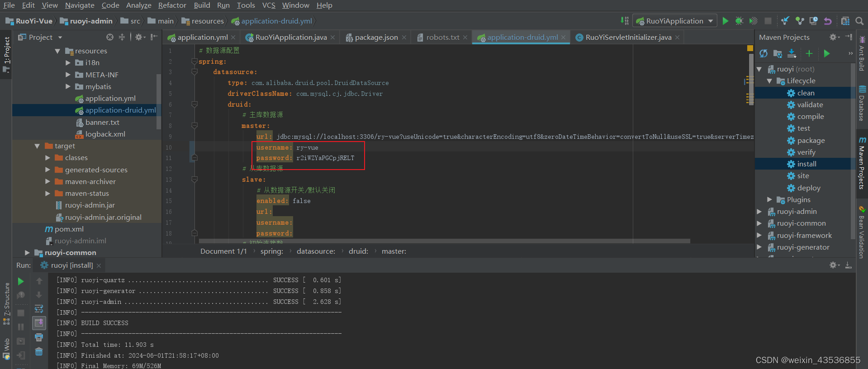Screen dimensions: 868x369
Task: Collapse the Lifecycle node
Action: point(769,81)
